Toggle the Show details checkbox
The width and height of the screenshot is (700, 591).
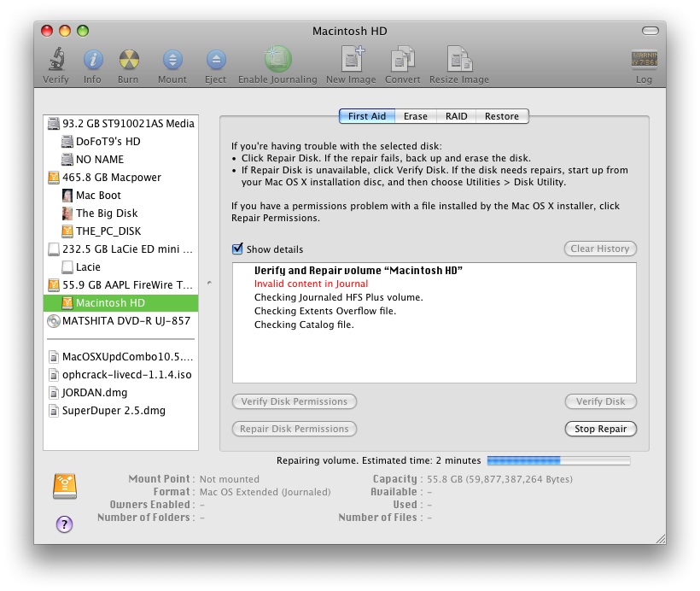pos(237,249)
